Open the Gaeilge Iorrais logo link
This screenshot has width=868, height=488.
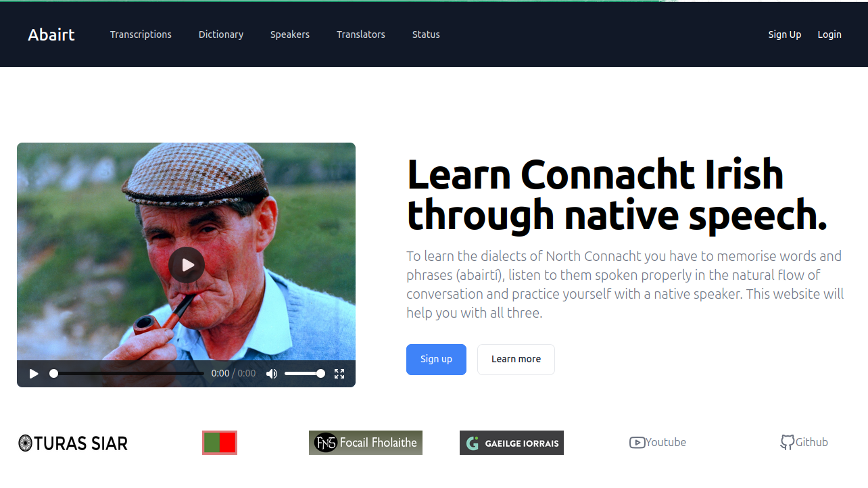(512, 443)
